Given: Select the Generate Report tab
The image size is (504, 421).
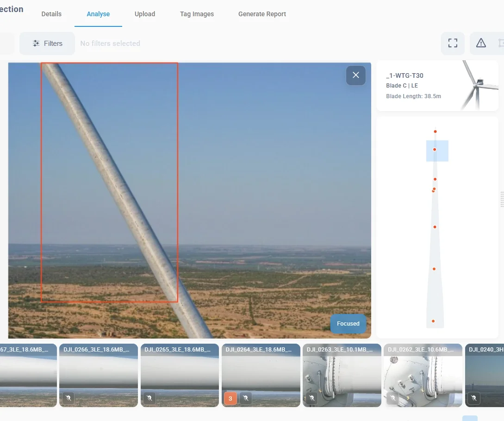Looking at the screenshot, I should click(x=262, y=14).
